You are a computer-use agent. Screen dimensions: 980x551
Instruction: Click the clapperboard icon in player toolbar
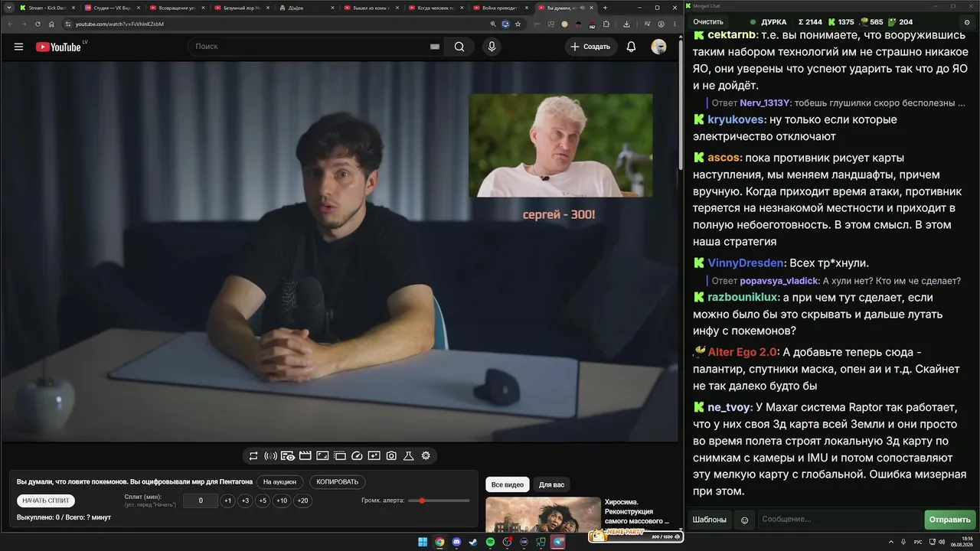tap(305, 456)
